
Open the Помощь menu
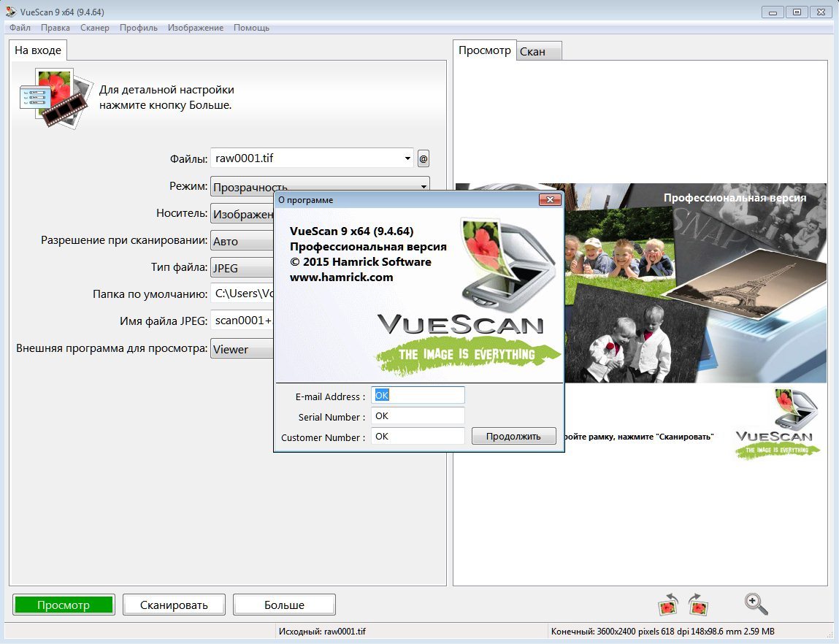(x=251, y=28)
